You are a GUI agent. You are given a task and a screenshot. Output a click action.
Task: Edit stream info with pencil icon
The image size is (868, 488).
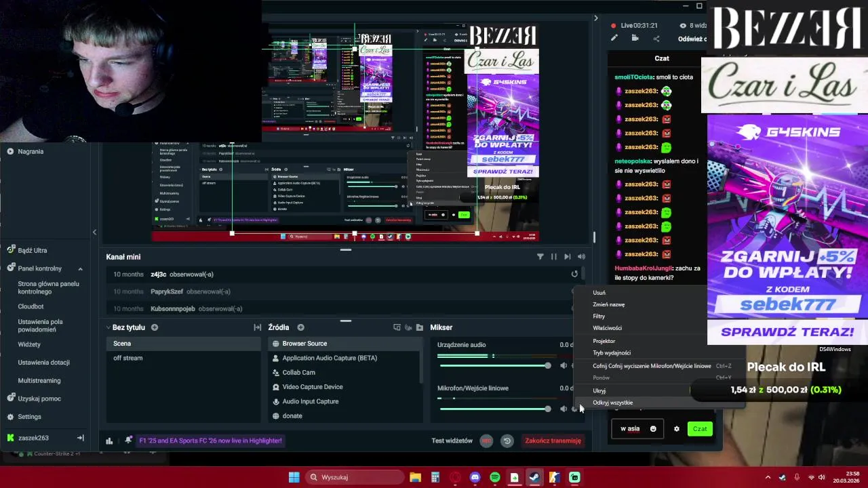614,38
